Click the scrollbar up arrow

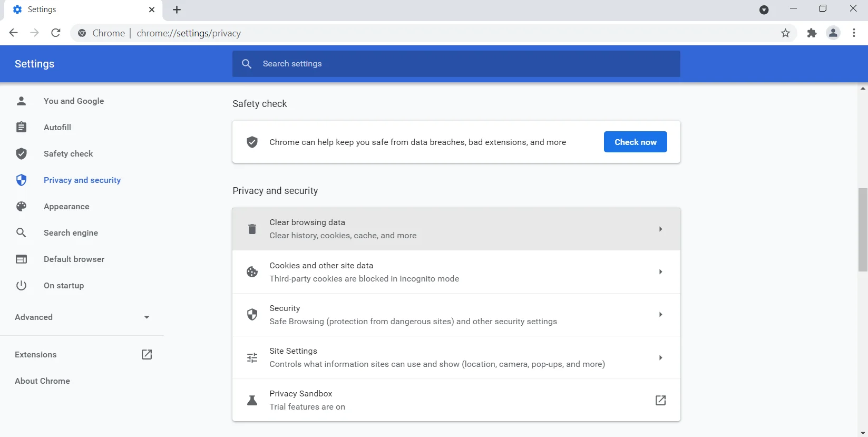tap(863, 88)
